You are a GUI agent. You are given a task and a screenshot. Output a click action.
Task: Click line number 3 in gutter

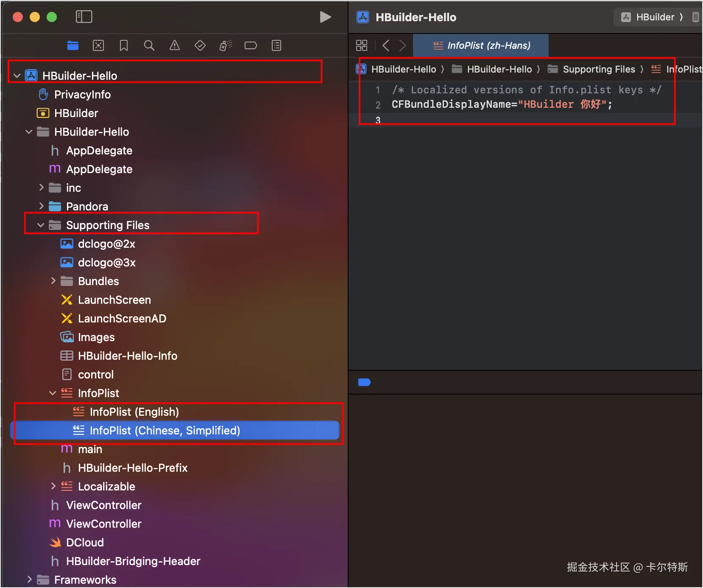click(x=378, y=120)
